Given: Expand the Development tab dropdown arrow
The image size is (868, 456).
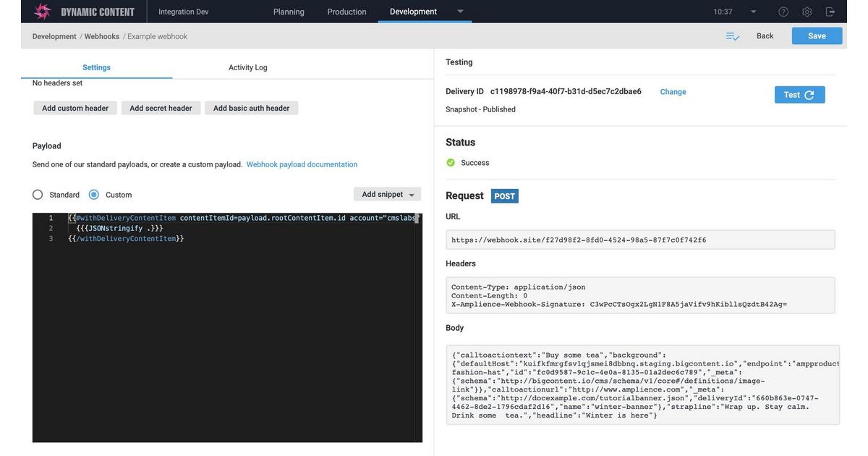Looking at the screenshot, I should (460, 12).
